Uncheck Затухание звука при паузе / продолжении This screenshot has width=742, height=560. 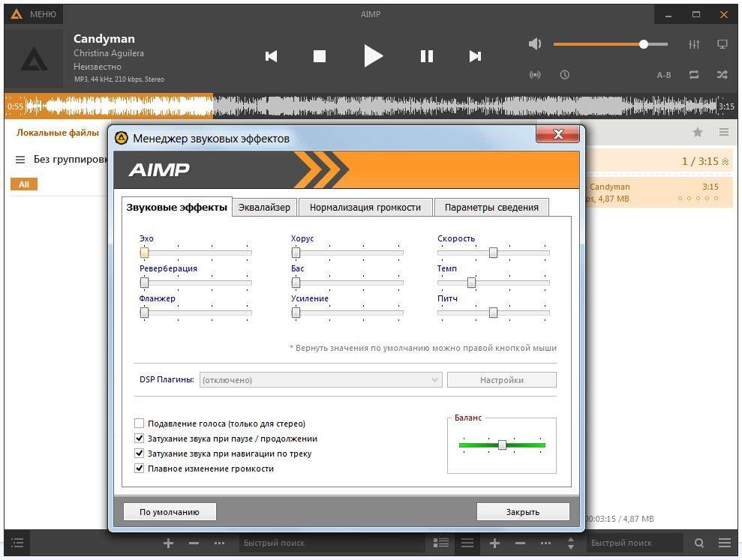click(139, 439)
